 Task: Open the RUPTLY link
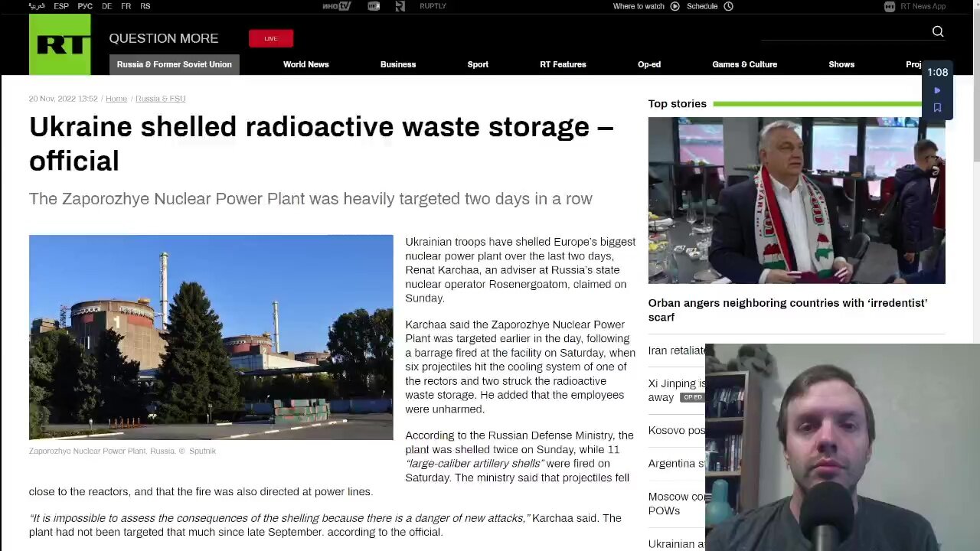tap(433, 6)
